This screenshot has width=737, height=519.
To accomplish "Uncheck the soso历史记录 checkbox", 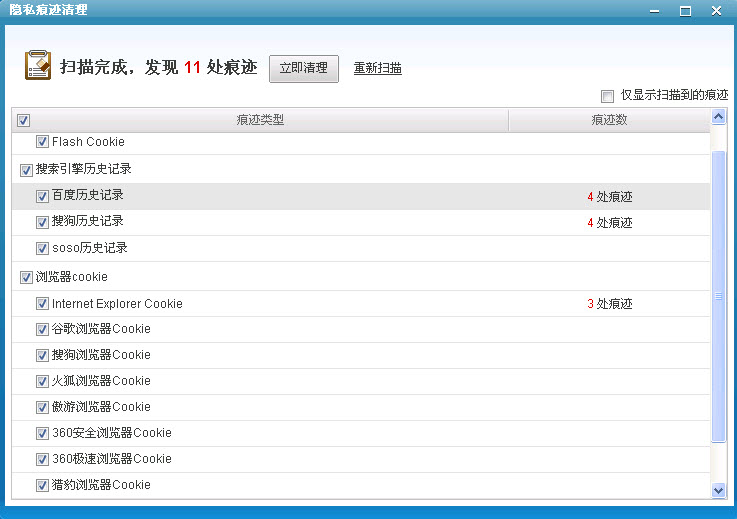I will click(42, 248).
